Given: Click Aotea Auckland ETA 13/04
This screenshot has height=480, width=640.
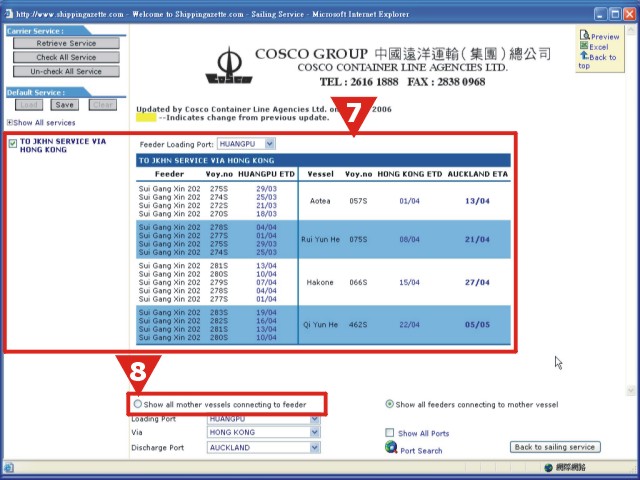Looking at the screenshot, I should coord(477,201).
